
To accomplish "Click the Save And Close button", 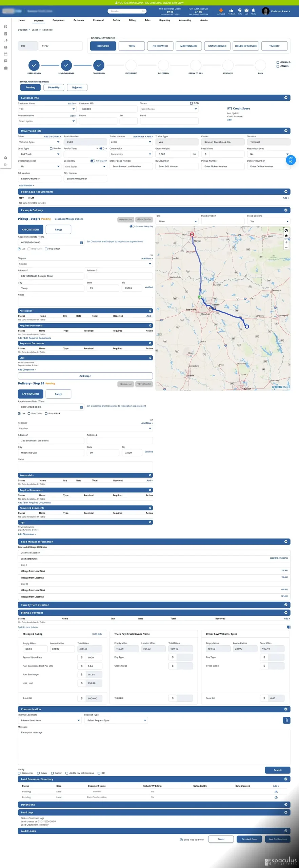I will [x=249, y=839].
